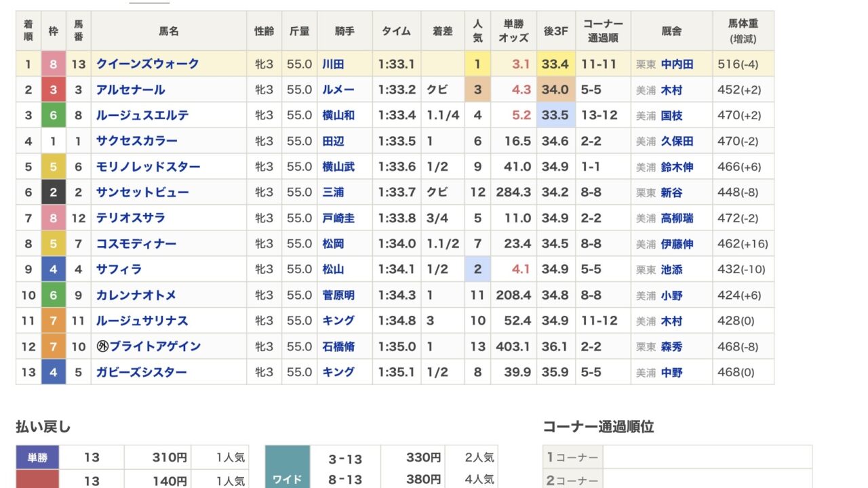This screenshot has width=868, height=488.
Task: Open trainer 中内田 page
Action: 677,64
